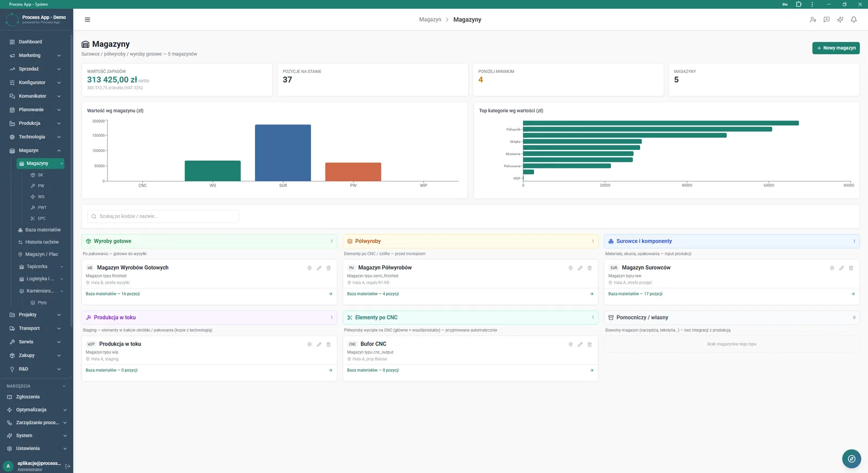Click the hamburger menu icon in header
Viewport: 868px width, 473px height.
click(87, 20)
